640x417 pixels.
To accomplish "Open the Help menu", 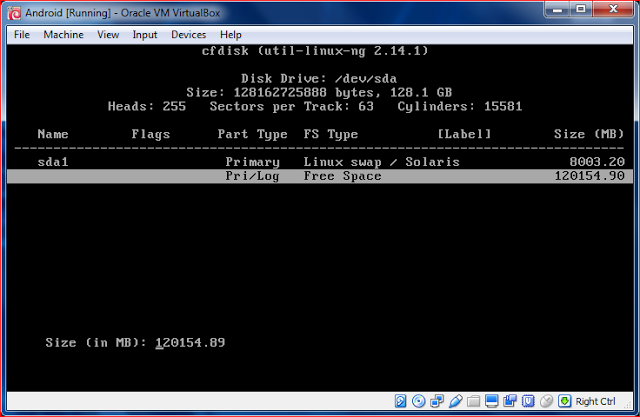I will click(x=231, y=35).
